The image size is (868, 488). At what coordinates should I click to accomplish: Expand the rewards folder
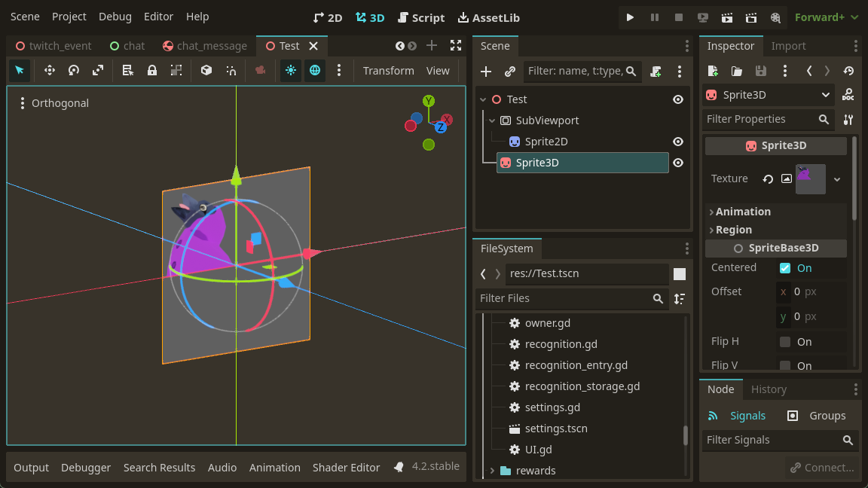(x=492, y=471)
